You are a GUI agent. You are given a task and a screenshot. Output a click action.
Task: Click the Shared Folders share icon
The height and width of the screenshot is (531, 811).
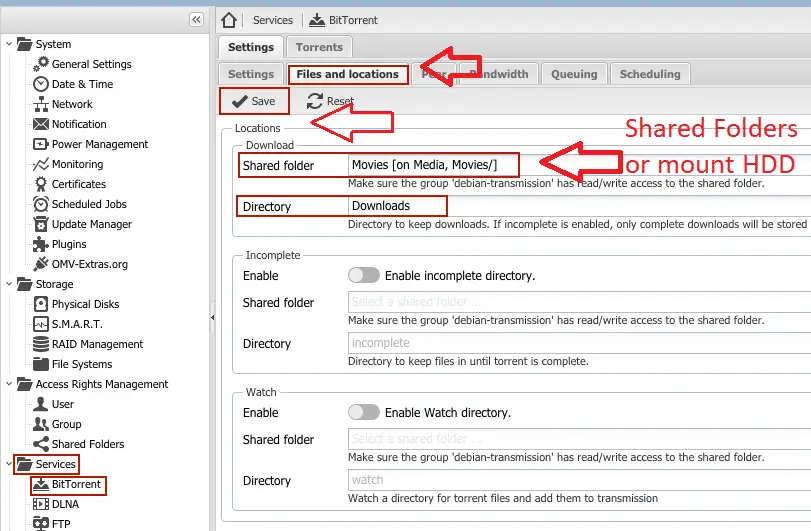[x=41, y=444]
